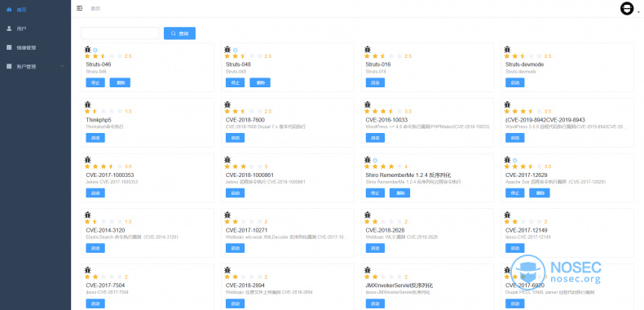644x310 pixels.
Task: Click the bug icon on the Struts-016 card
Action: pos(367,49)
